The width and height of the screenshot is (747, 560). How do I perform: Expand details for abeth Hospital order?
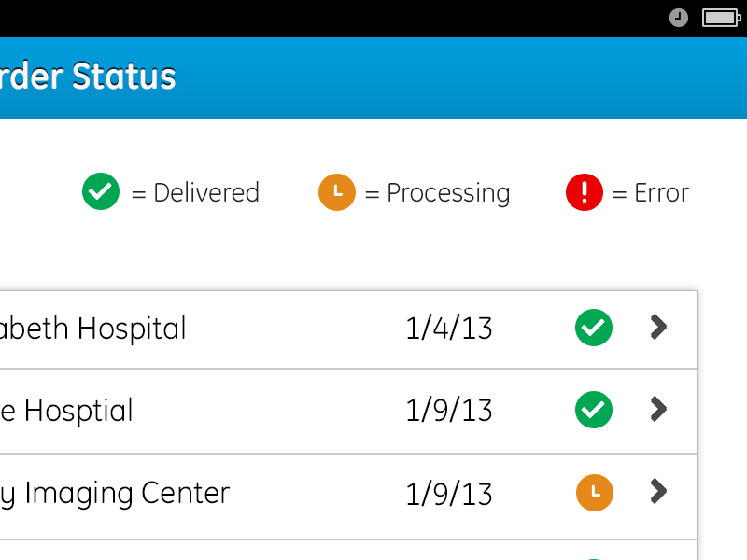(x=658, y=328)
